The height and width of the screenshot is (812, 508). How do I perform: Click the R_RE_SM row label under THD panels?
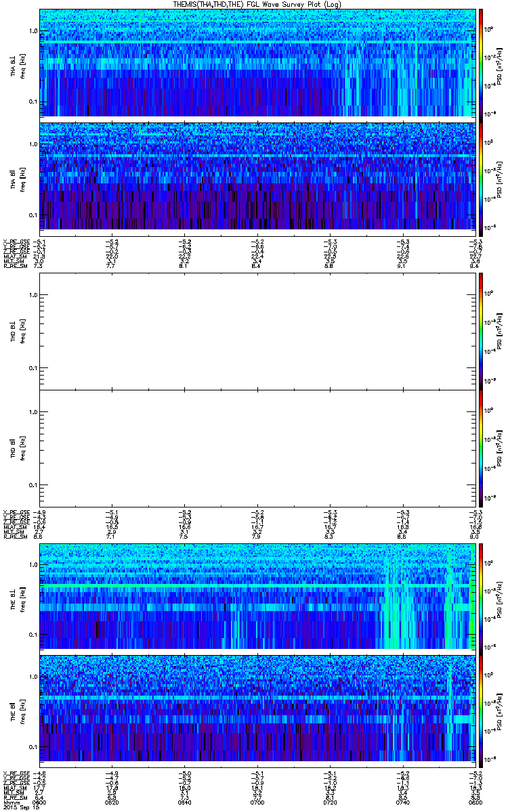tap(15, 537)
